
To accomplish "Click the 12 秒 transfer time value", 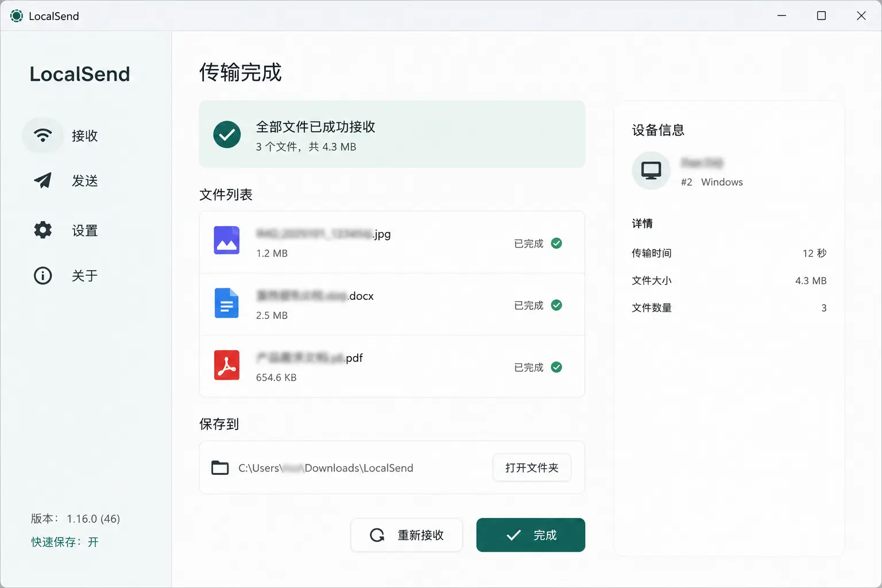I will click(815, 253).
